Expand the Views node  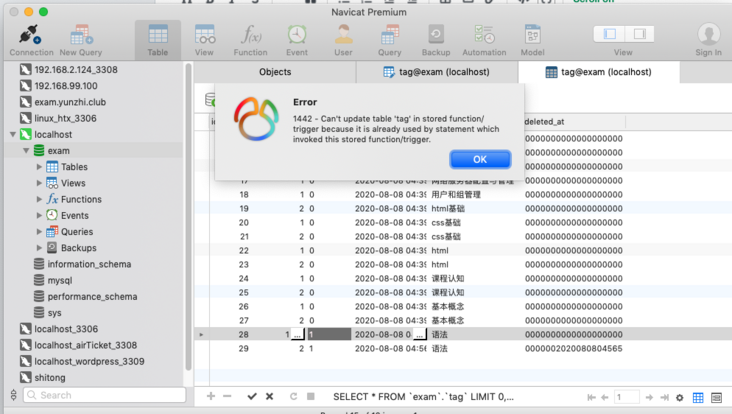tap(39, 183)
